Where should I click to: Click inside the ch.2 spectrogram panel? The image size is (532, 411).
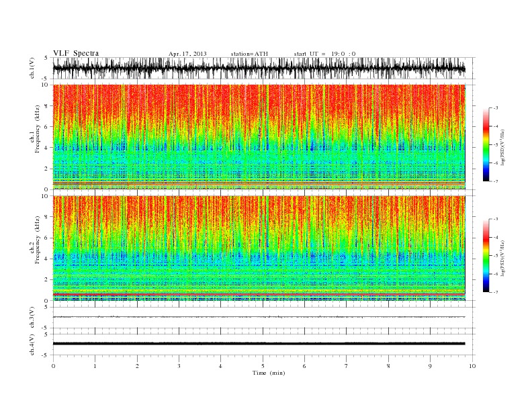point(259,248)
